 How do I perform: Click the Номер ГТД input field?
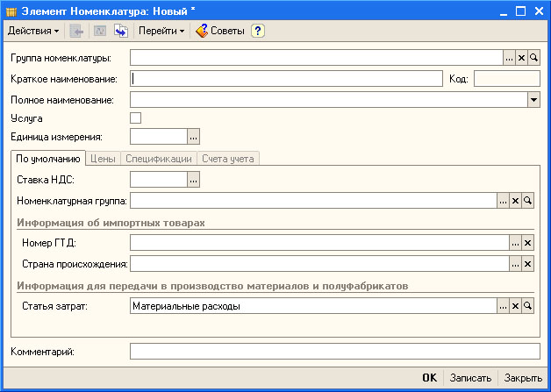[319, 243]
